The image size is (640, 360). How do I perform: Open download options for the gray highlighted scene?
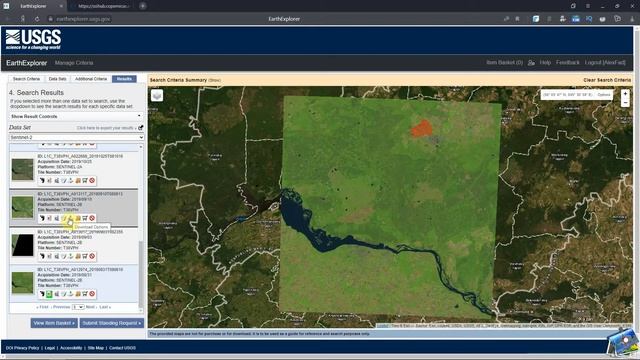pos(71,218)
